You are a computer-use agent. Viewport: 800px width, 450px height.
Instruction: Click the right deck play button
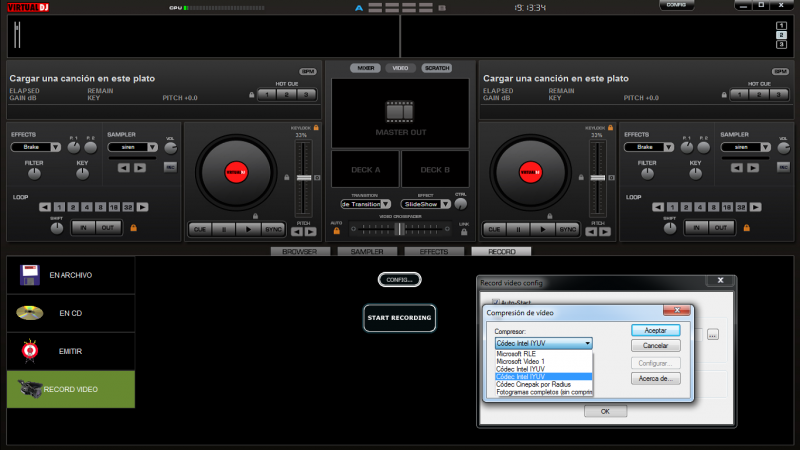point(543,230)
